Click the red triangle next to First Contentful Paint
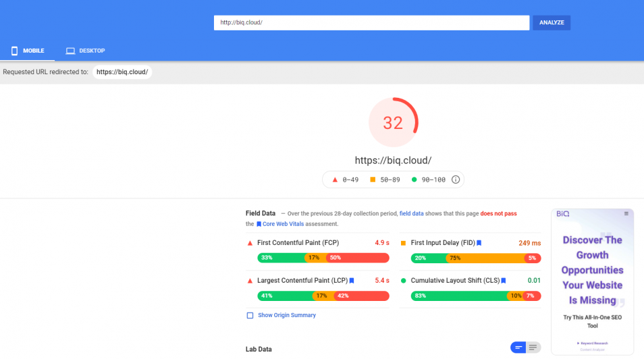 click(x=250, y=243)
